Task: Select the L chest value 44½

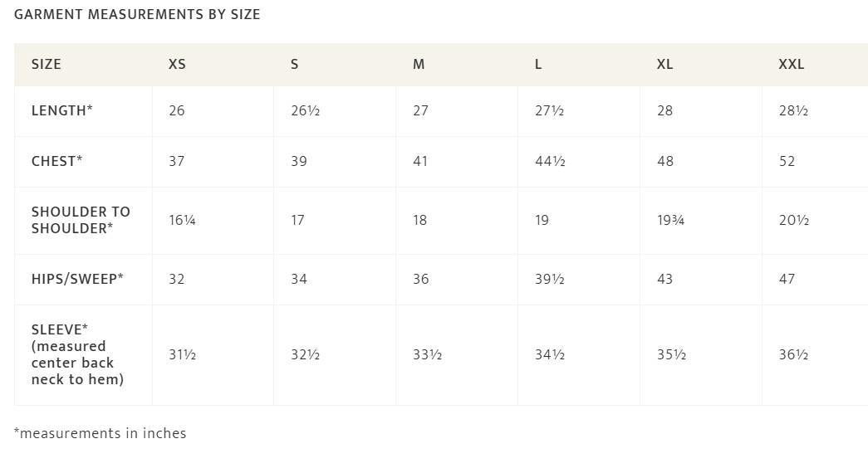Action: [550, 161]
